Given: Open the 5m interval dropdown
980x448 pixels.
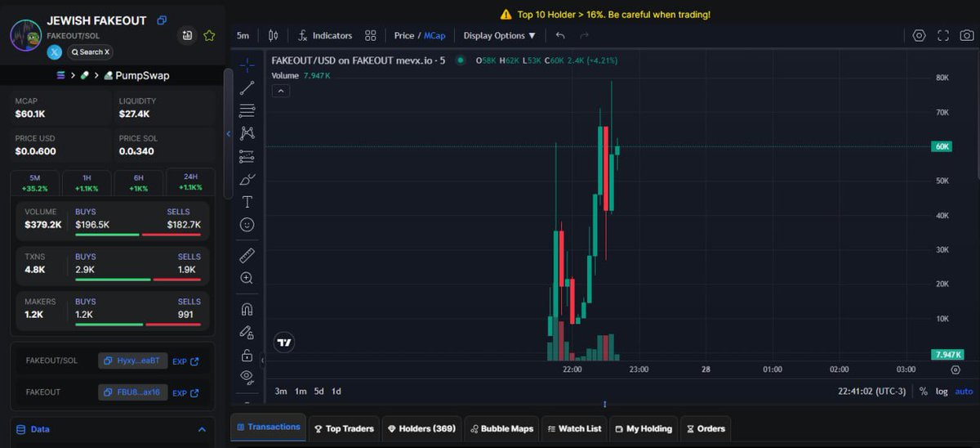Looking at the screenshot, I should [243, 36].
